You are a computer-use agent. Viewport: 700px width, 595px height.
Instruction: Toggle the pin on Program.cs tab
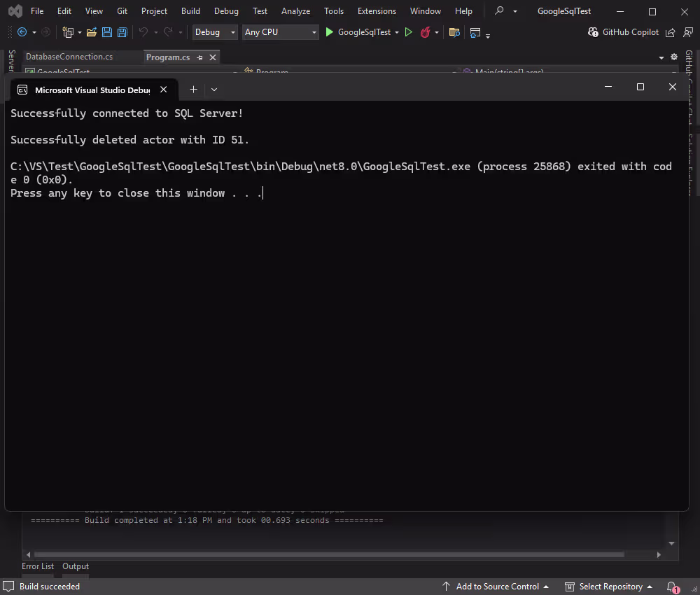199,57
